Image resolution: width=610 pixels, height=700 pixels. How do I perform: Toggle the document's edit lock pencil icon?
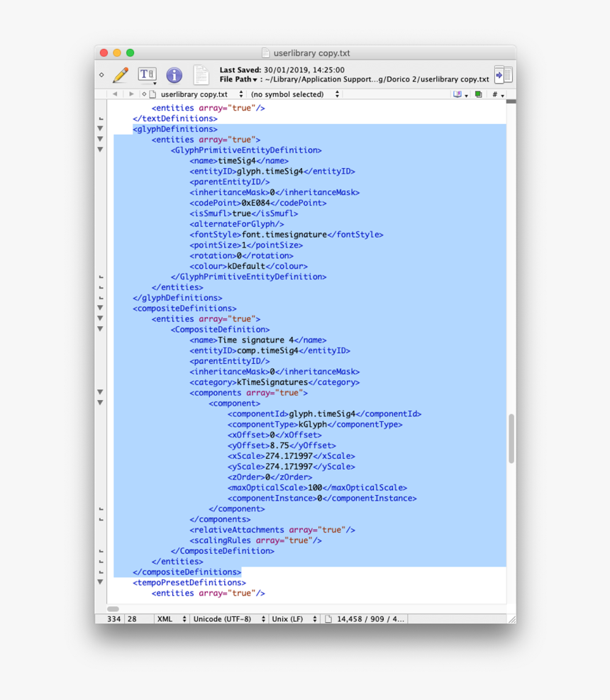point(119,74)
